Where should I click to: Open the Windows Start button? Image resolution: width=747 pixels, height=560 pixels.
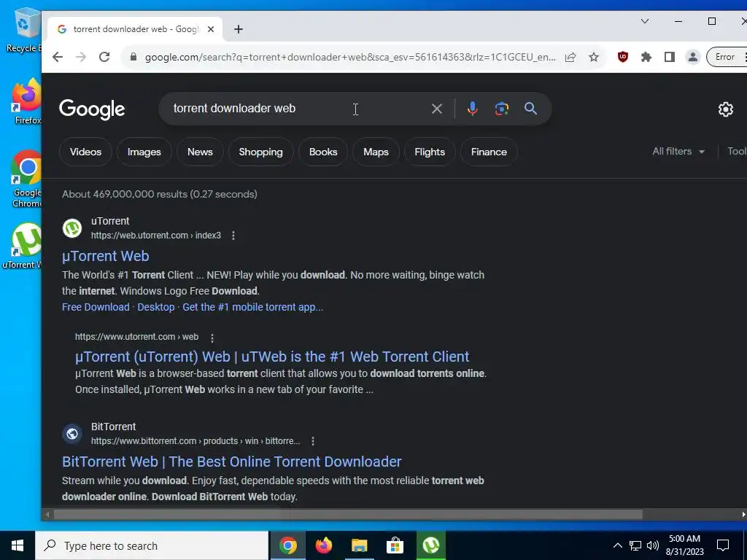18,545
